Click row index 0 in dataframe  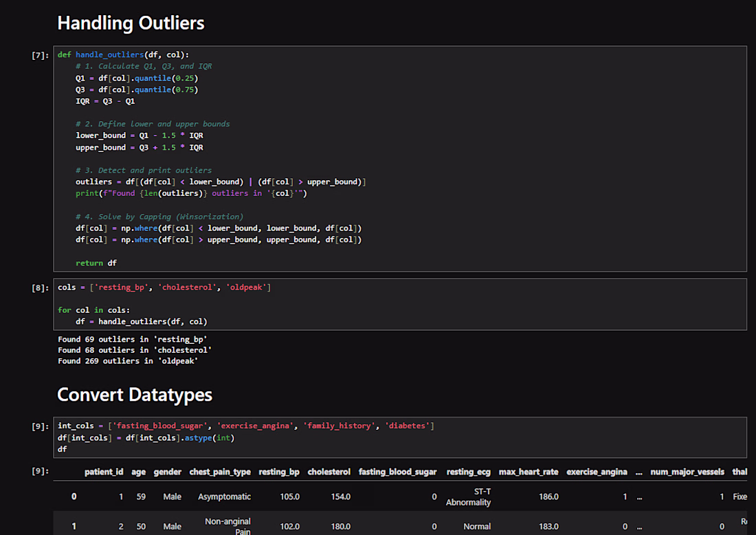74,496
